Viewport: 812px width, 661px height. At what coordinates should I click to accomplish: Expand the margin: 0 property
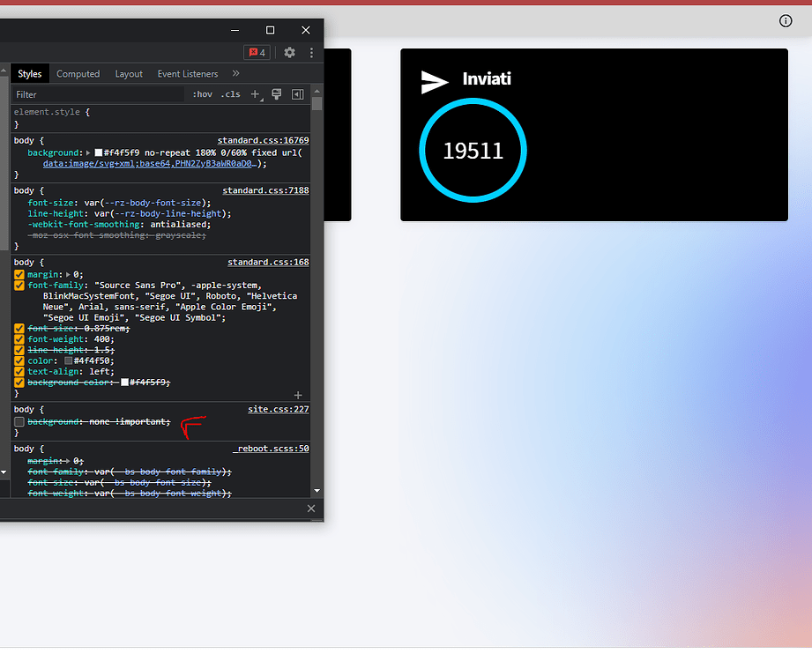click(69, 274)
